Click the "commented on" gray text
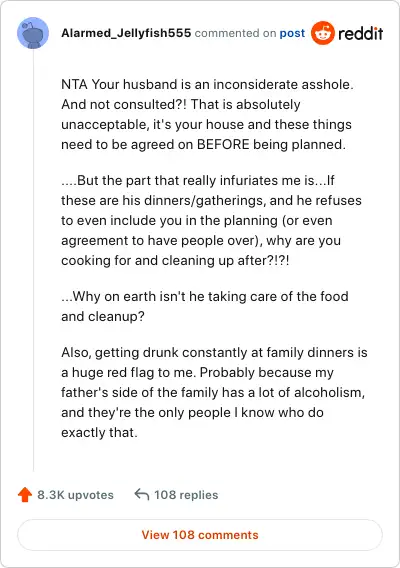 235,33
